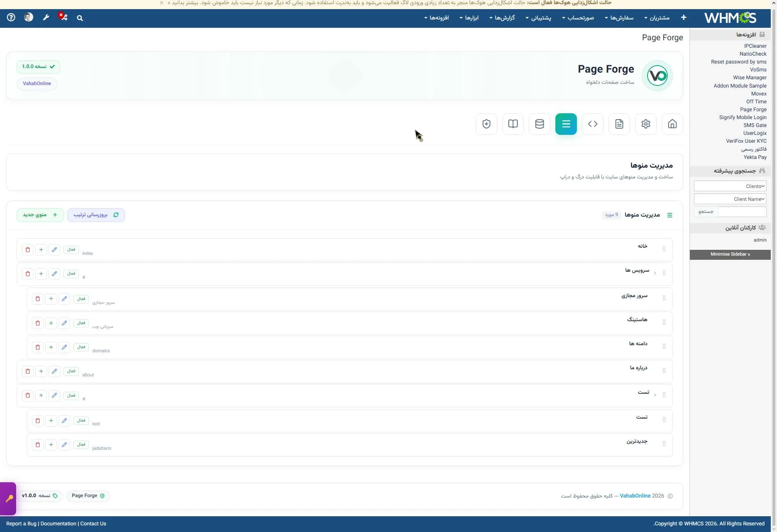Viewport: 777px width, 532px height.
Task: Edit the test submenu item
Action: tap(64, 421)
